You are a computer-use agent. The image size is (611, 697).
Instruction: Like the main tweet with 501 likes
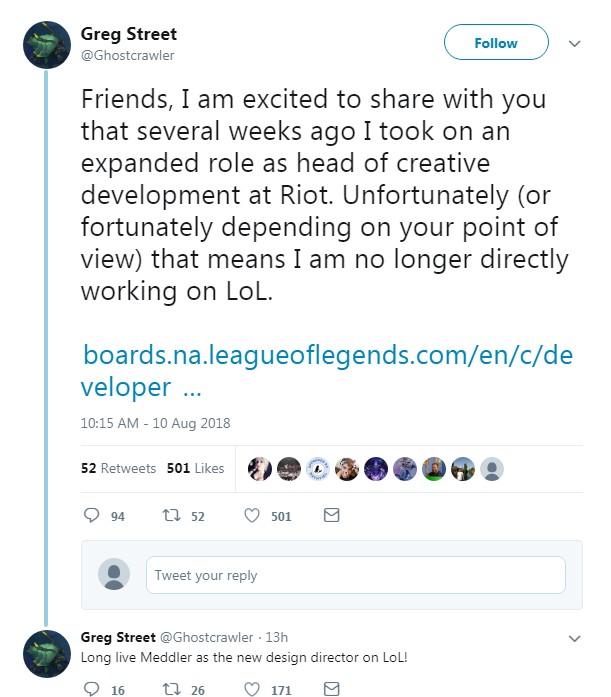click(252, 516)
